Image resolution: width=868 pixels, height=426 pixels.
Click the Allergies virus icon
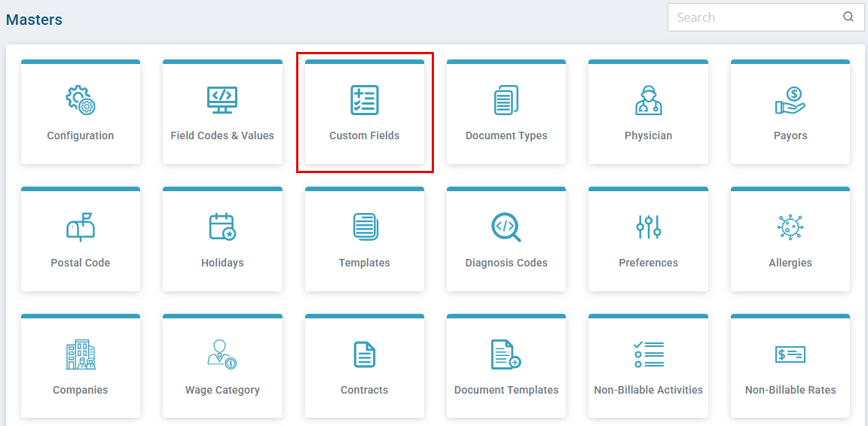[x=790, y=227]
